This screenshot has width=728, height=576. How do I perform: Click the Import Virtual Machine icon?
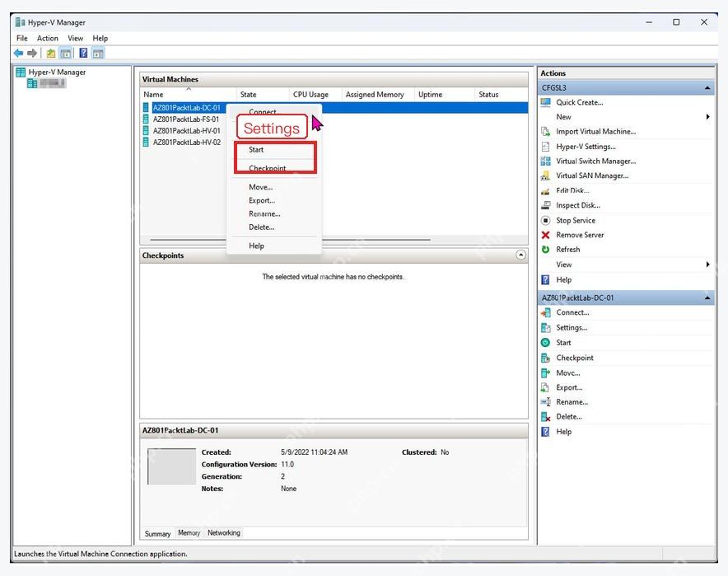[x=546, y=132]
